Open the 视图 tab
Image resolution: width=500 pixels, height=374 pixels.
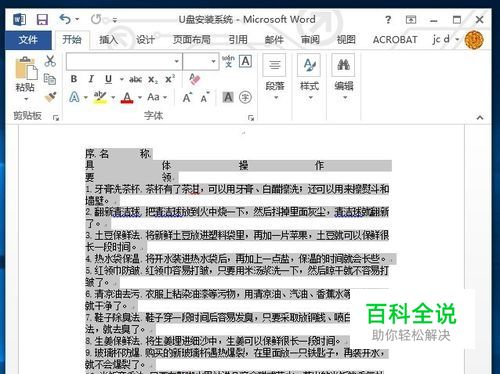coord(346,40)
